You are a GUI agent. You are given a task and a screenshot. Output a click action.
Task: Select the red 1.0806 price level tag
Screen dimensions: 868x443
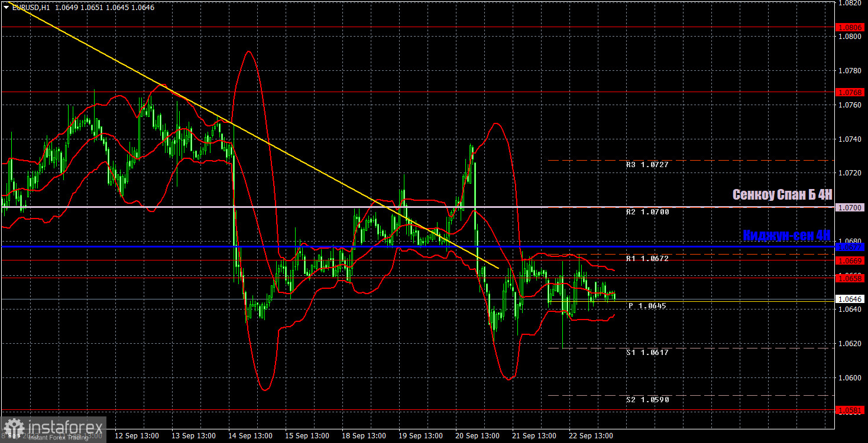pyautogui.click(x=850, y=27)
